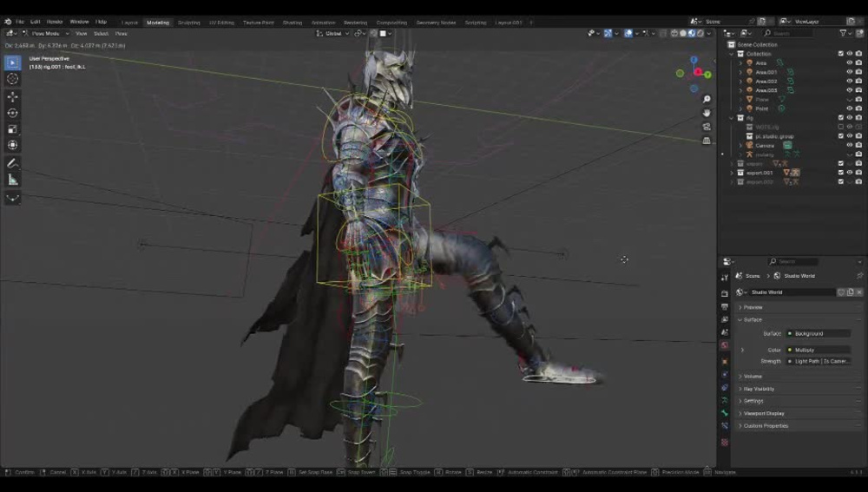
Task: Hide Area.001 using its eye icon
Action: pos(849,72)
